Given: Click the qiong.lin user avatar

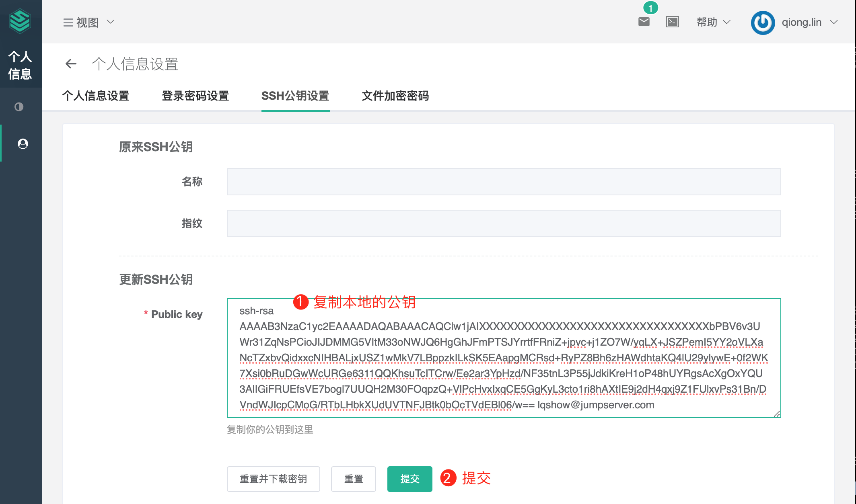Looking at the screenshot, I should (x=763, y=23).
